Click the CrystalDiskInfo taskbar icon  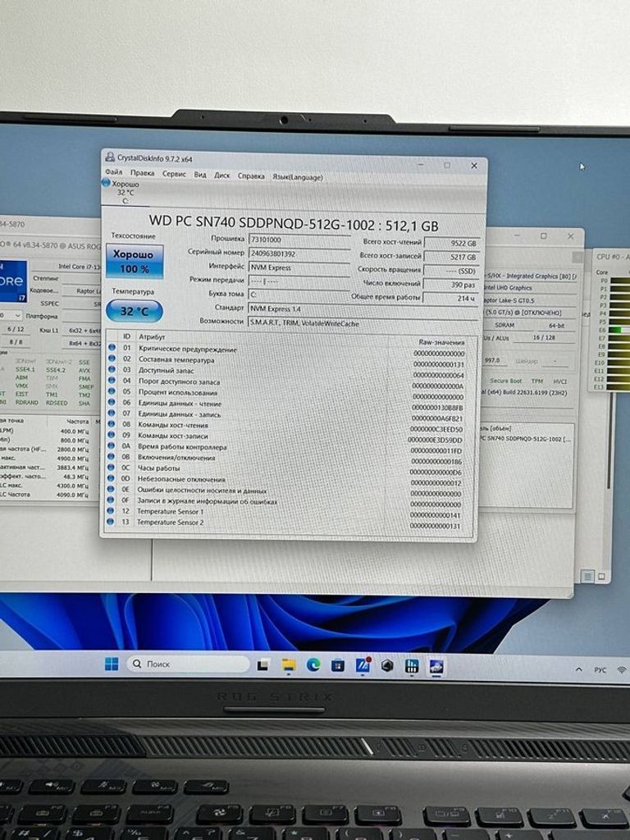[436, 666]
